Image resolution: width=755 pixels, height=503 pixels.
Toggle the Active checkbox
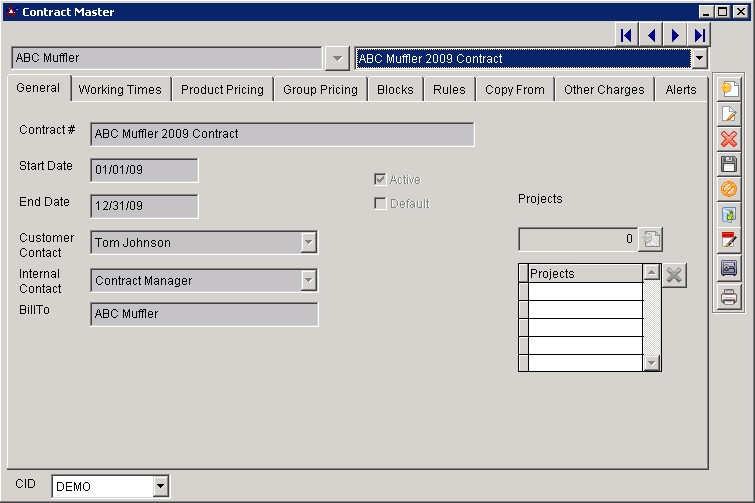[380, 180]
